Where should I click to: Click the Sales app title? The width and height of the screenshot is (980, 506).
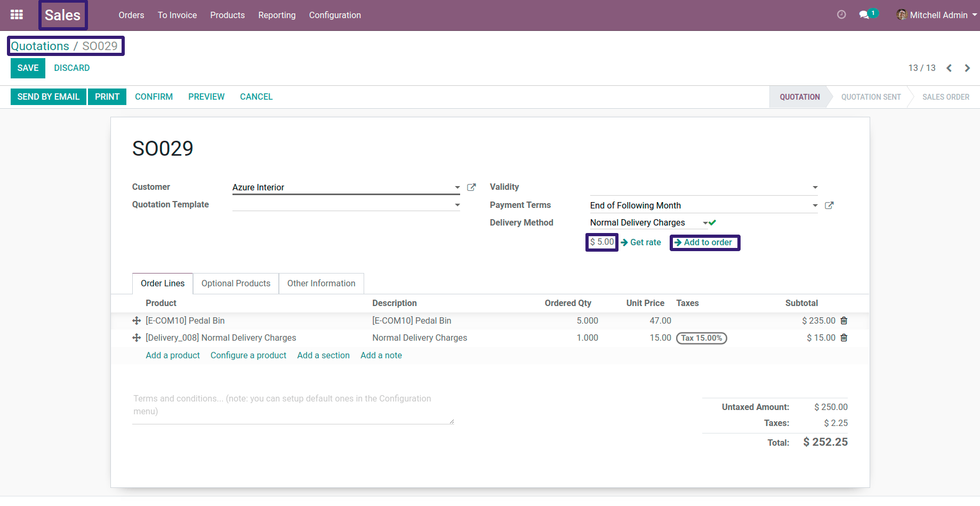tap(62, 15)
